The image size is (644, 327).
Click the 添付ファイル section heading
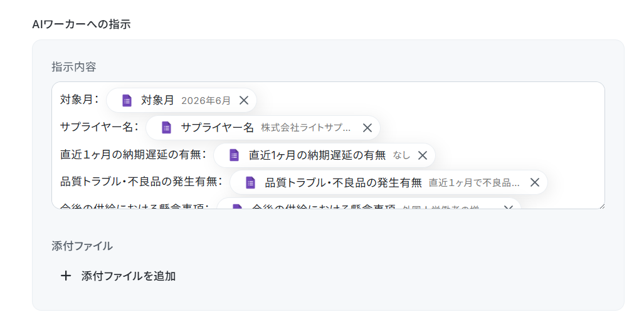(x=82, y=246)
